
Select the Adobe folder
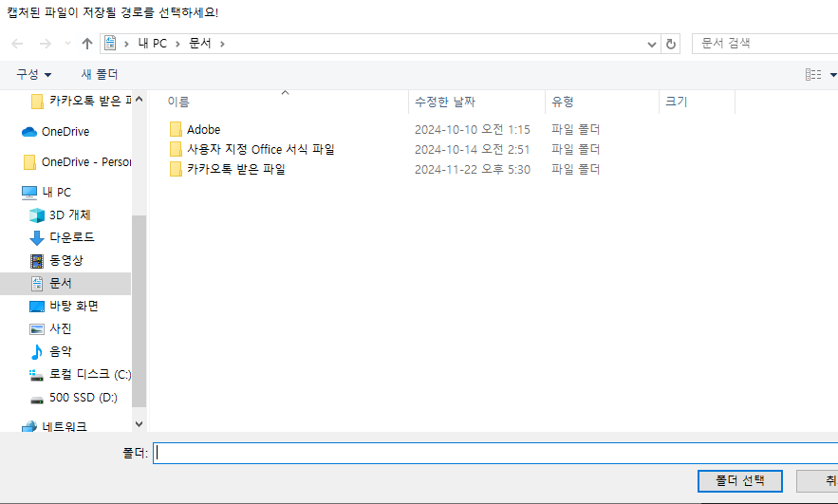203,129
